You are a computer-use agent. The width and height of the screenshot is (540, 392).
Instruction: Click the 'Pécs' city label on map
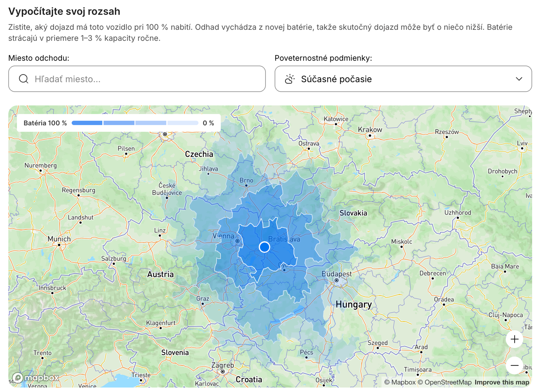point(306,352)
